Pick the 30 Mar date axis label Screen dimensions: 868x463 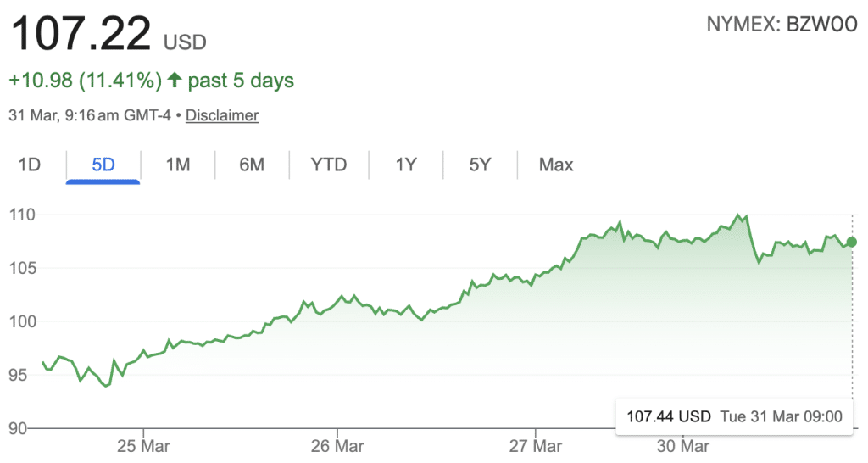click(x=682, y=446)
